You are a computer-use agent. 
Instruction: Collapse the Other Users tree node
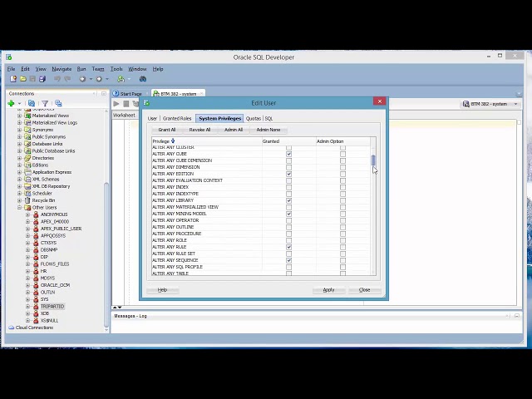point(20,208)
